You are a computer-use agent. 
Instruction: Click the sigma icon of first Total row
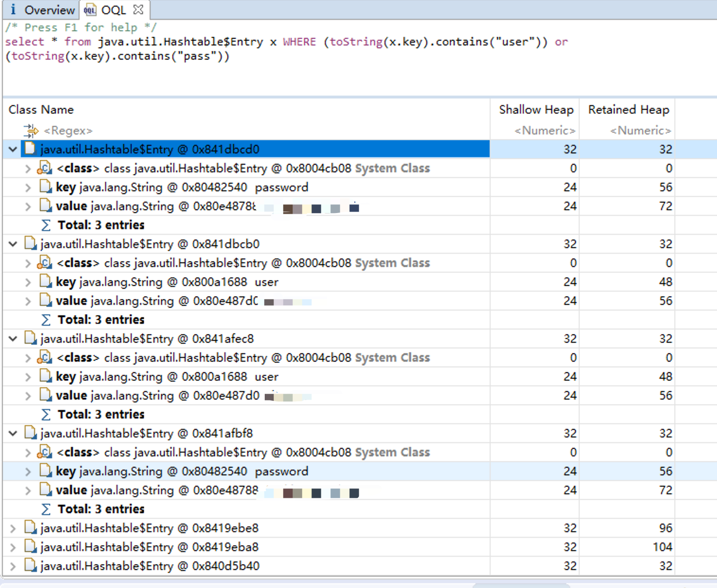point(46,225)
